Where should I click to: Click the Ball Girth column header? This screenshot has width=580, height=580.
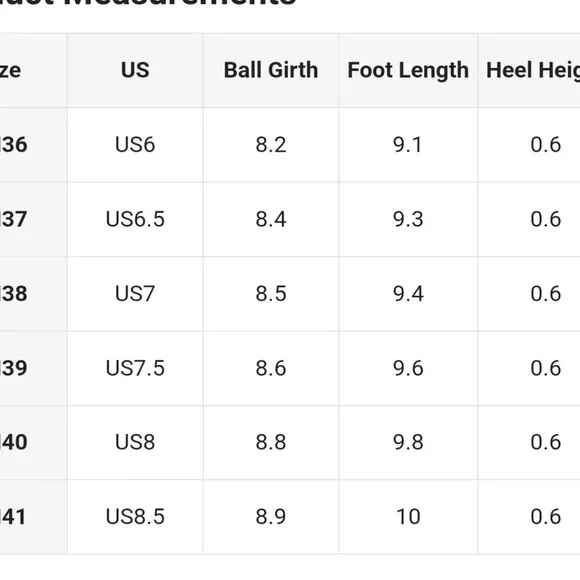(271, 70)
